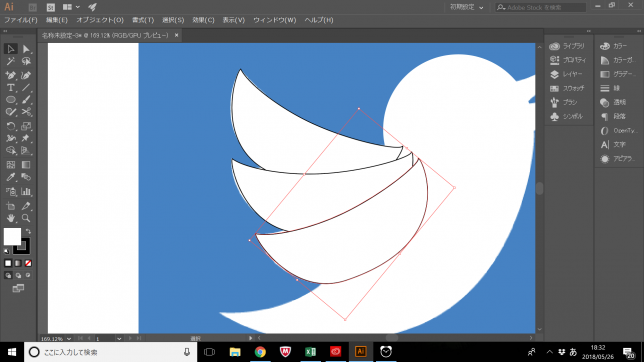Open the 編集(E) menu

coord(57,20)
